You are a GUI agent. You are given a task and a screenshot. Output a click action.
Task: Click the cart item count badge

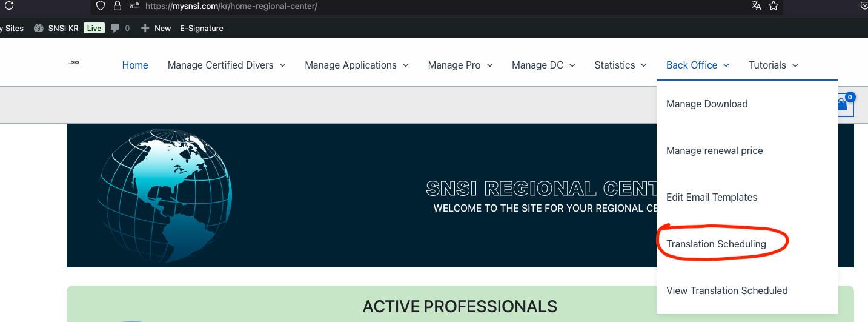click(x=850, y=97)
